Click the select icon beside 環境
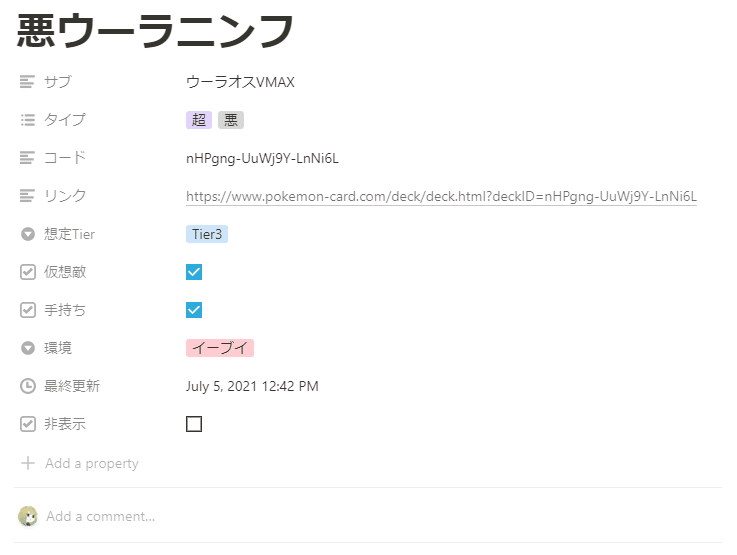The width and height of the screenshot is (737, 555). click(28, 348)
